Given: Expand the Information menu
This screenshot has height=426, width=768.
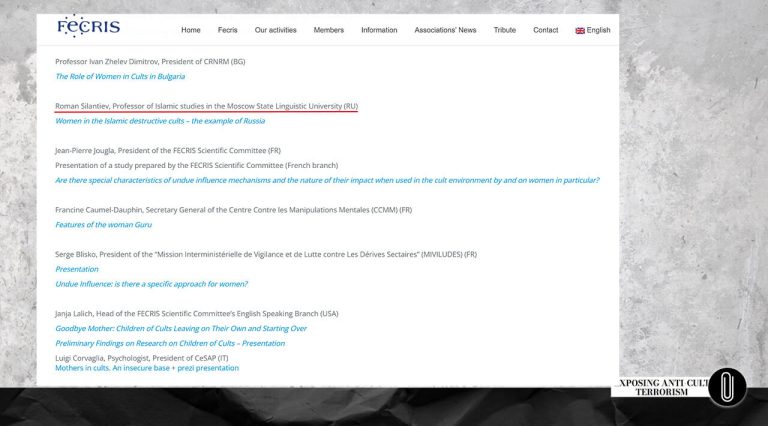Looking at the screenshot, I should tap(379, 30).
